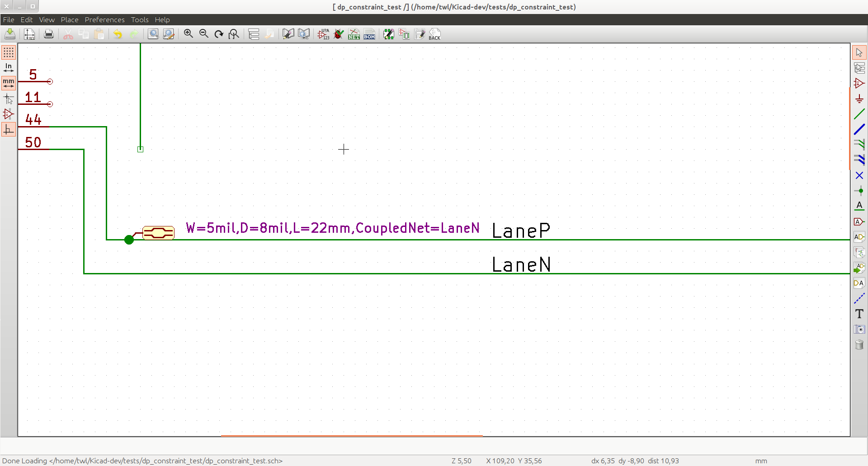Zoom in on the schematic
The height and width of the screenshot is (466, 868).
[x=189, y=34]
